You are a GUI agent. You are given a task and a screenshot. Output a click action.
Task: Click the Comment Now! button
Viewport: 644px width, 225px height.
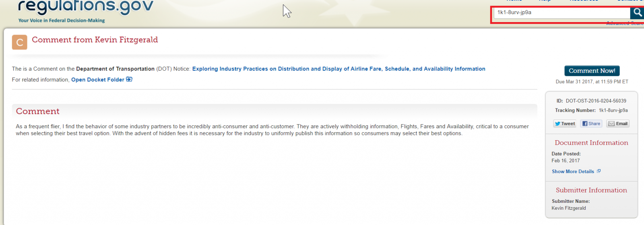click(592, 71)
